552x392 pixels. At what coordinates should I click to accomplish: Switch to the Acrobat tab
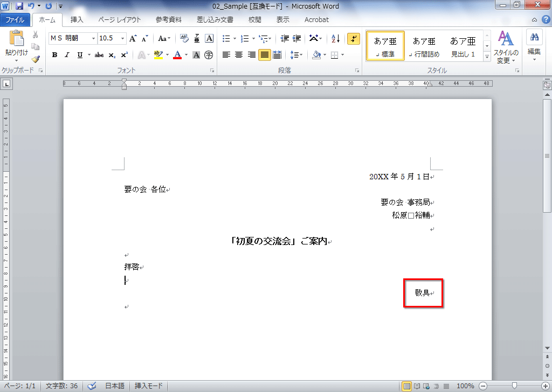pos(316,20)
